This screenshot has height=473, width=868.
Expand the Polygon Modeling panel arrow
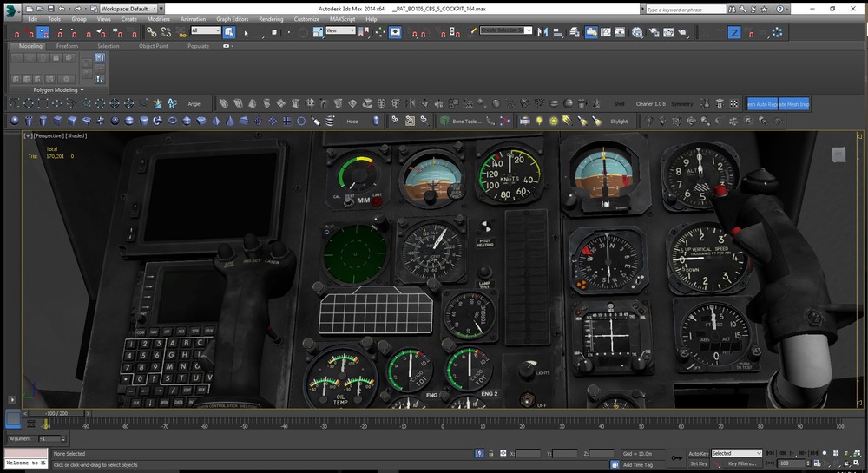point(82,89)
